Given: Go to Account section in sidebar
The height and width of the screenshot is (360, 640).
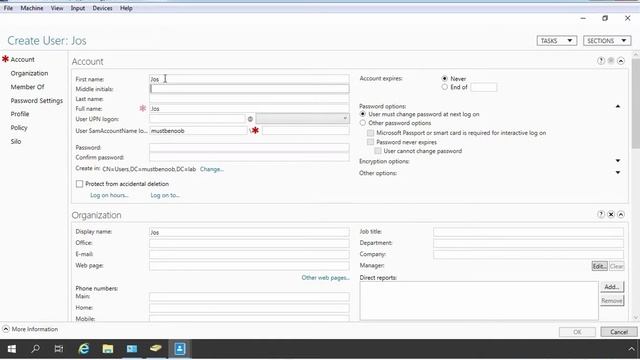Looking at the screenshot, I should pyautogui.click(x=22, y=60).
